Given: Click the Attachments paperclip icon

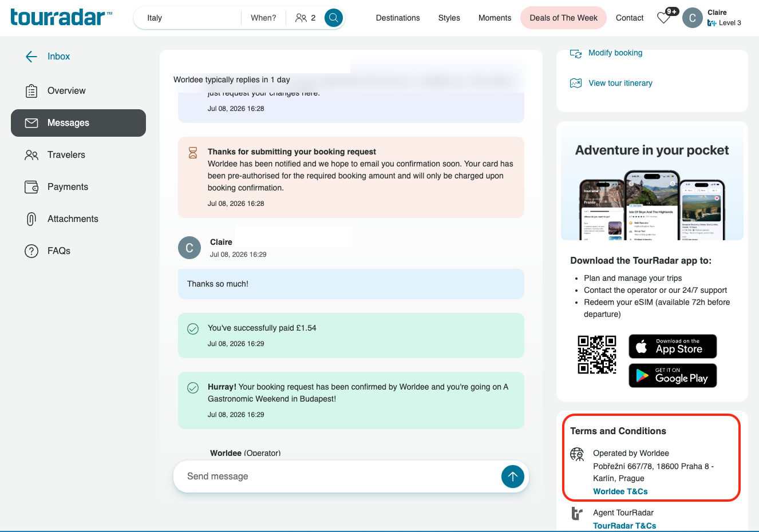Looking at the screenshot, I should click(x=31, y=219).
